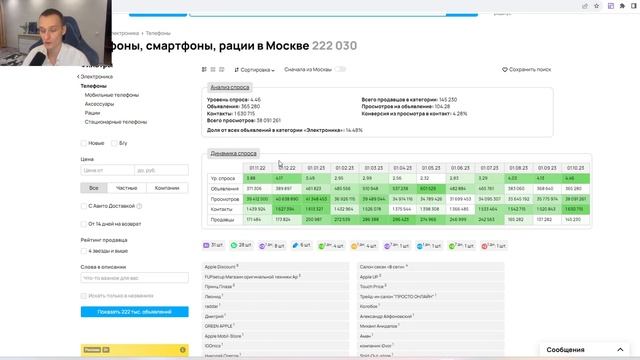The image size is (640, 360).
Task: Switch to the middle listing view icon
Action: (x=213, y=69)
